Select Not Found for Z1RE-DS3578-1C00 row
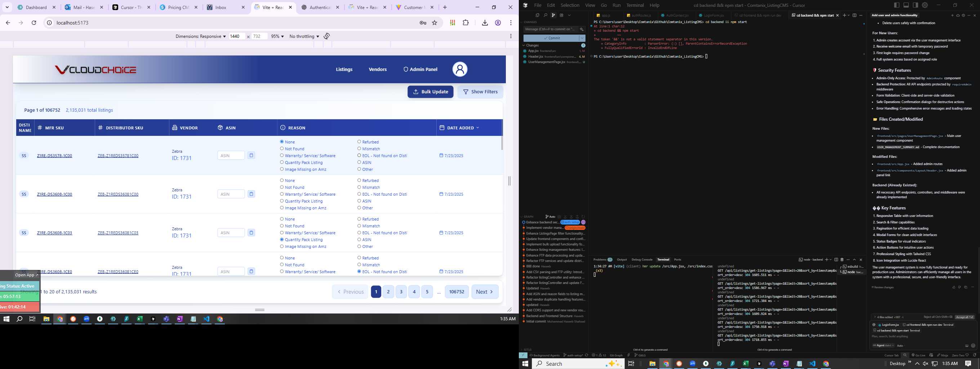This screenshot has height=369, width=980. 282,149
